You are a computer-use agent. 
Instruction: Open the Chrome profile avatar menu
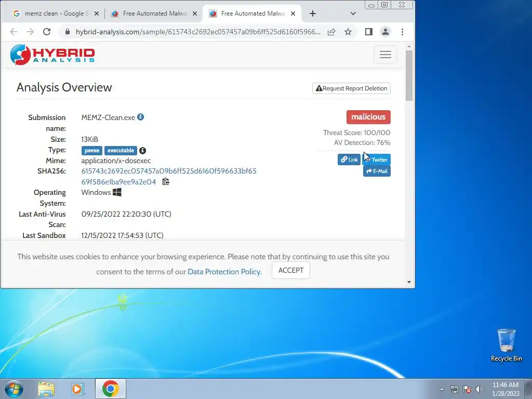click(385, 32)
